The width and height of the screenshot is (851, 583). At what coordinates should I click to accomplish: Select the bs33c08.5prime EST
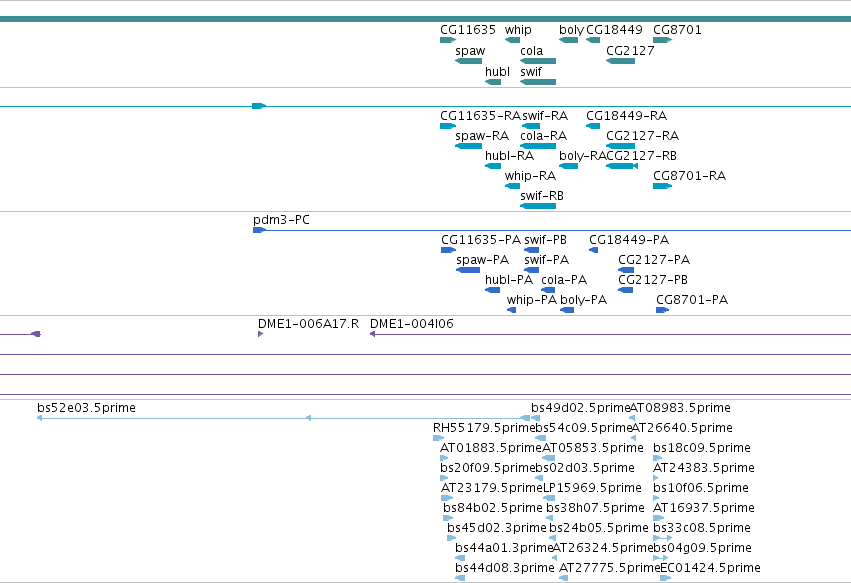pos(663,538)
